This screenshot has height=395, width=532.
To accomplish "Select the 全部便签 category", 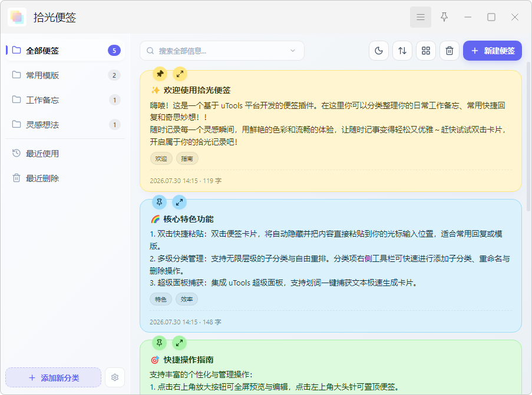I will [65, 51].
